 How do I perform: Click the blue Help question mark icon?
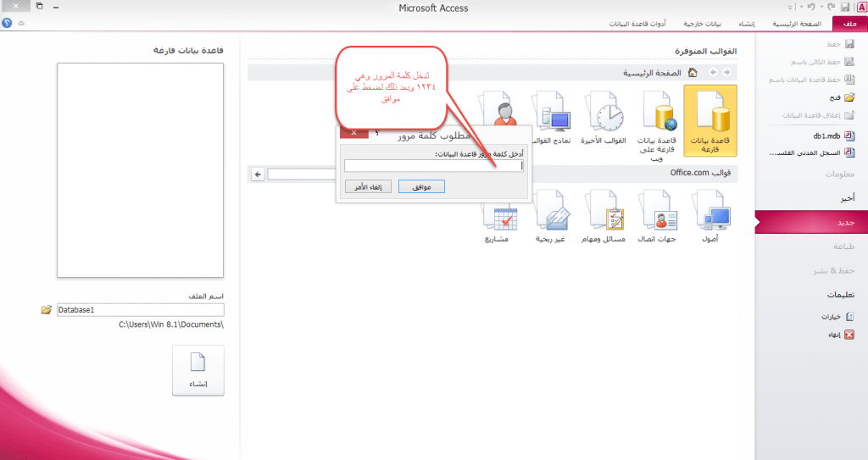point(7,23)
